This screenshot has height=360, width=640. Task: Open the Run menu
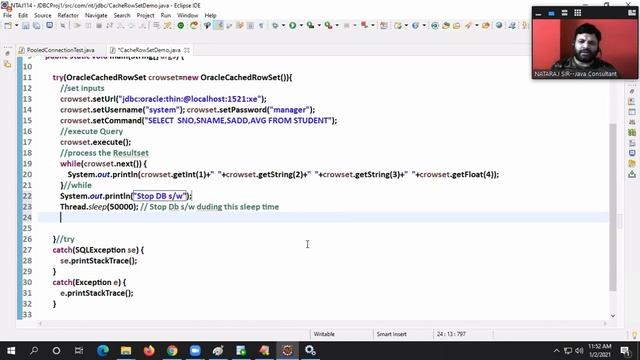coord(166,16)
